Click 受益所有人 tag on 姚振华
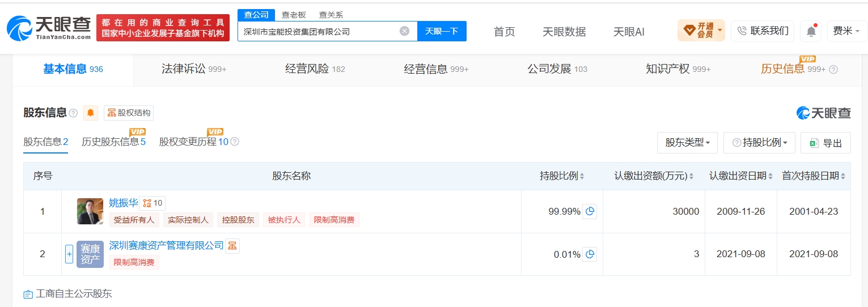 (x=135, y=220)
